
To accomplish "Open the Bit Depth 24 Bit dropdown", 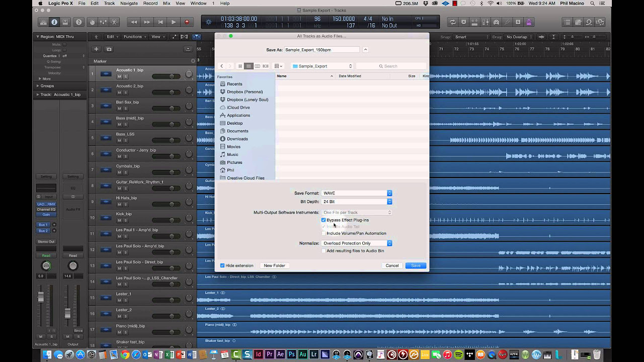I will 357,202.
